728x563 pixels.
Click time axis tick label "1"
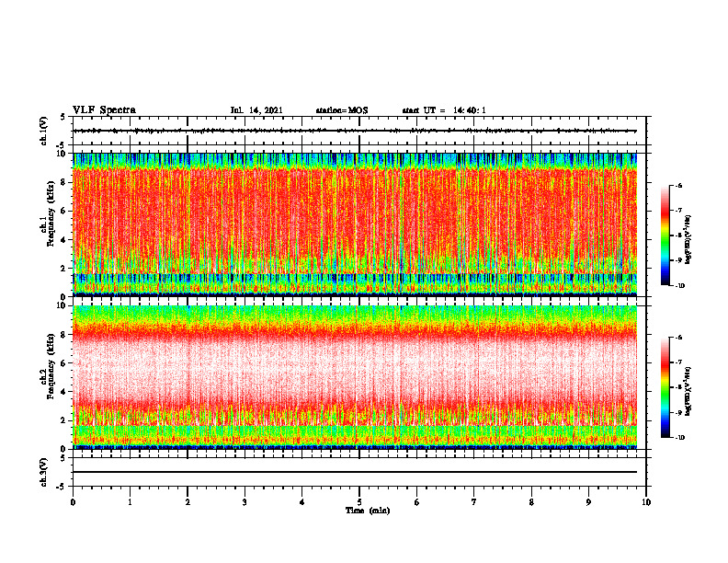130,502
